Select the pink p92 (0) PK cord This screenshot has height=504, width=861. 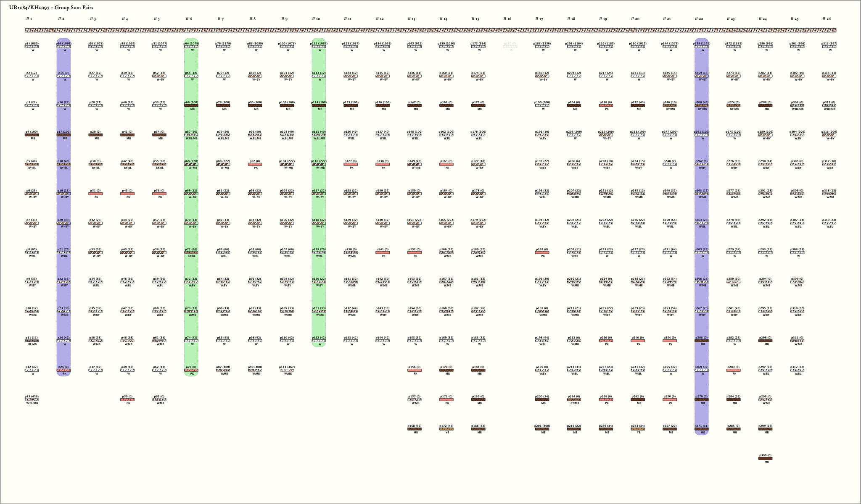(255, 164)
